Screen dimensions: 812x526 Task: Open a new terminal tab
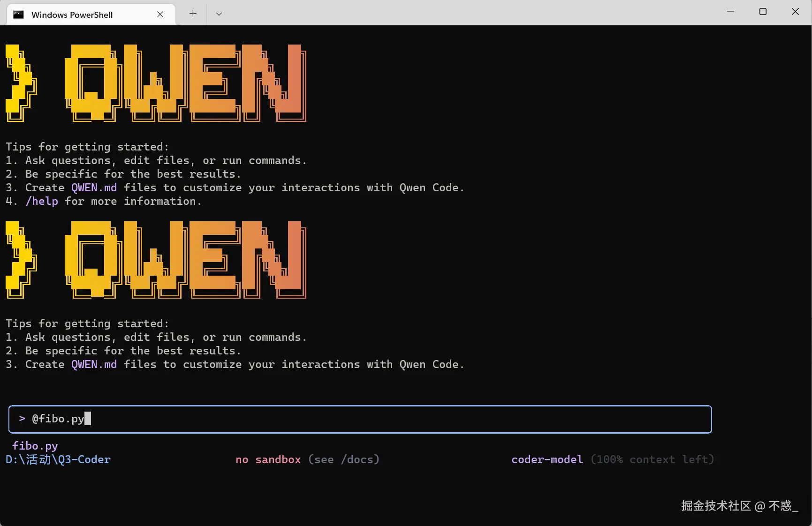click(193, 14)
